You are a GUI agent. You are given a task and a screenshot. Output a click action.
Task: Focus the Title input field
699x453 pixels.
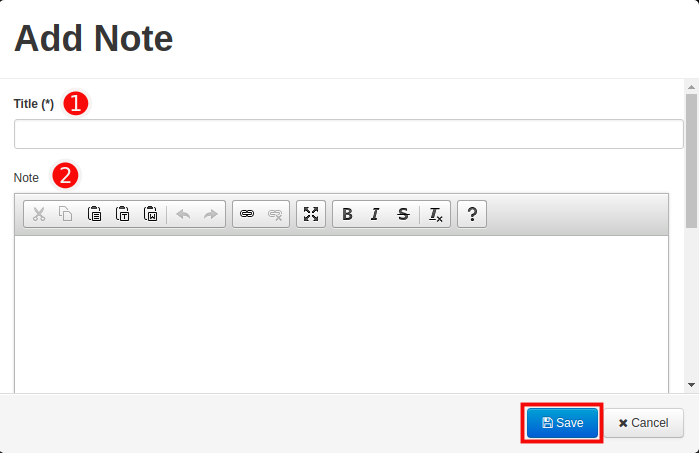tap(349, 134)
